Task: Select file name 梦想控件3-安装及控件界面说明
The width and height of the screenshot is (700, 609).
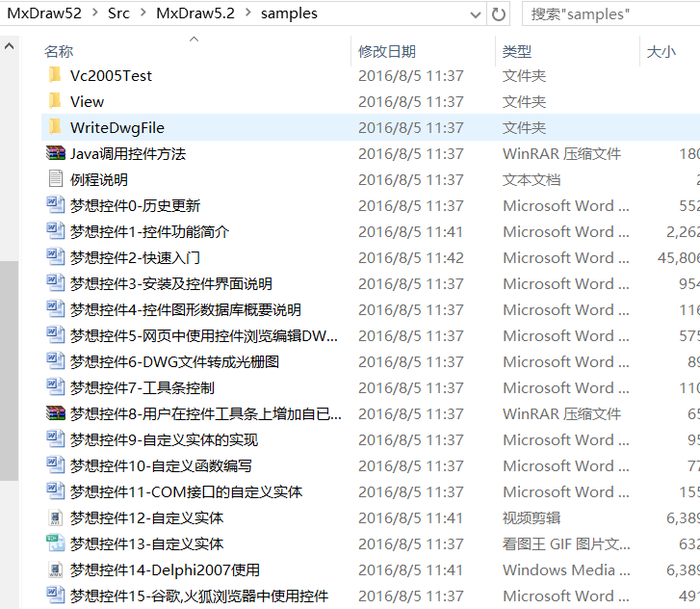Action: 171,283
